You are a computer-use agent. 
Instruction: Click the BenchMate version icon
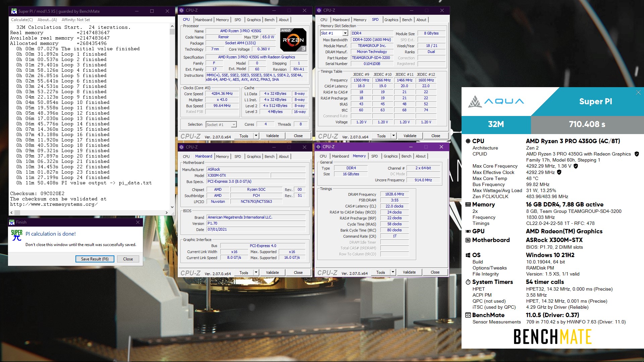point(468,315)
